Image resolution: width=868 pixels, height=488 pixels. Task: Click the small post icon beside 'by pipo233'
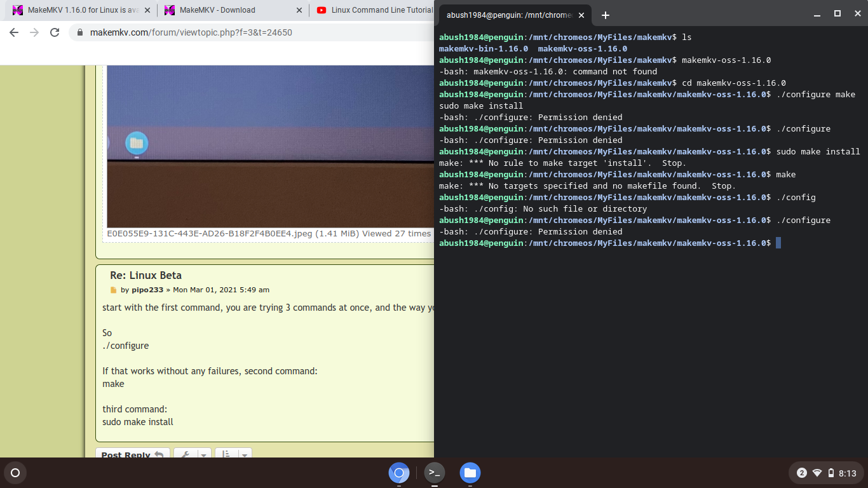(114, 290)
